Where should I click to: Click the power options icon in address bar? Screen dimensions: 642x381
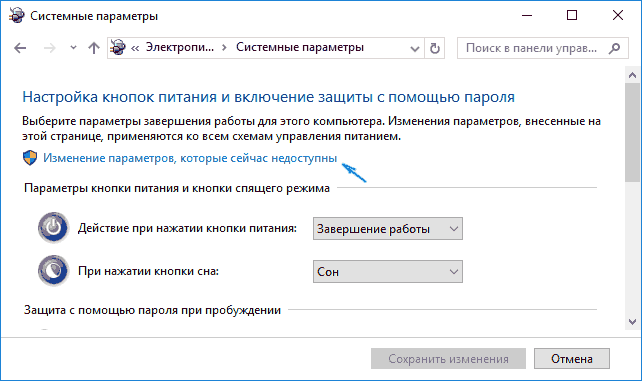(x=118, y=47)
